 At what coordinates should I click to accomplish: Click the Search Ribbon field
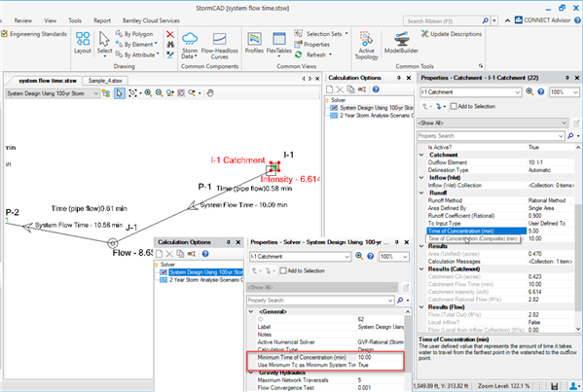coord(443,20)
